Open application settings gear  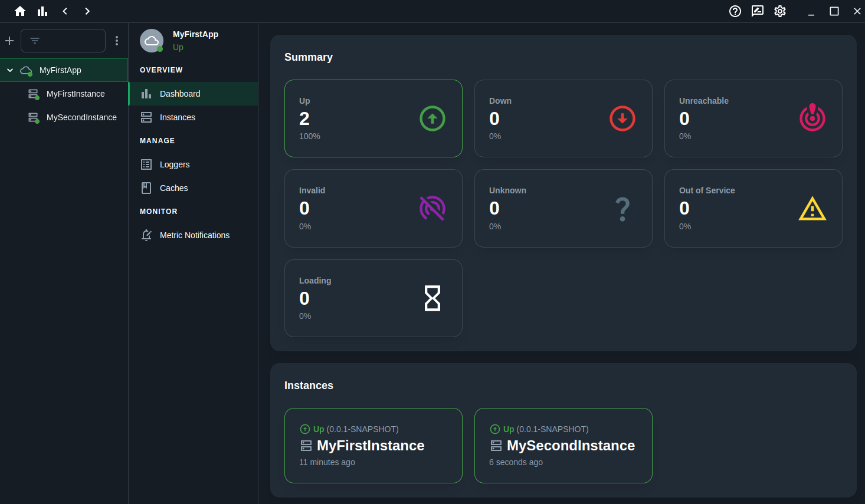pos(780,11)
